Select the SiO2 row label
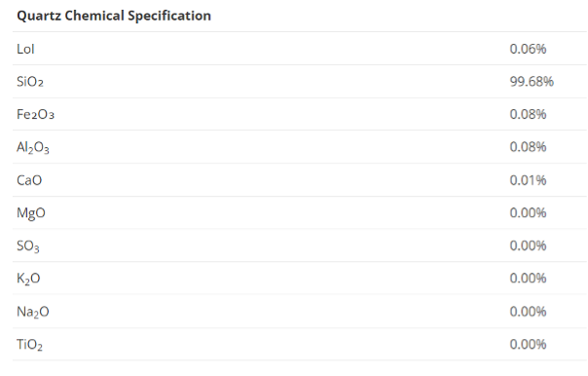Image resolution: width=588 pixels, height=376 pixels. (30, 82)
